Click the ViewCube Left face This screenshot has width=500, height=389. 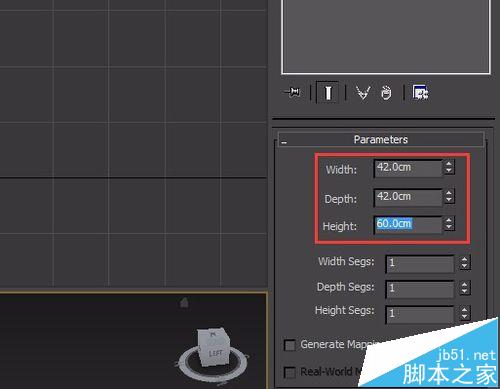coord(215,353)
